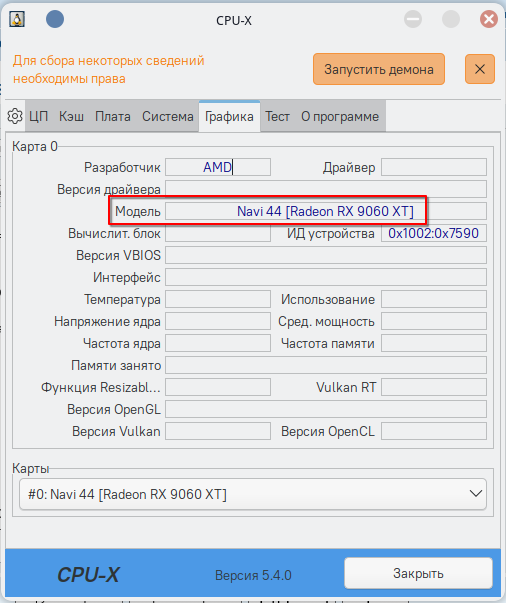Click the Vulkan RT field
Viewport: 506px width, 603px height.
tap(434, 387)
